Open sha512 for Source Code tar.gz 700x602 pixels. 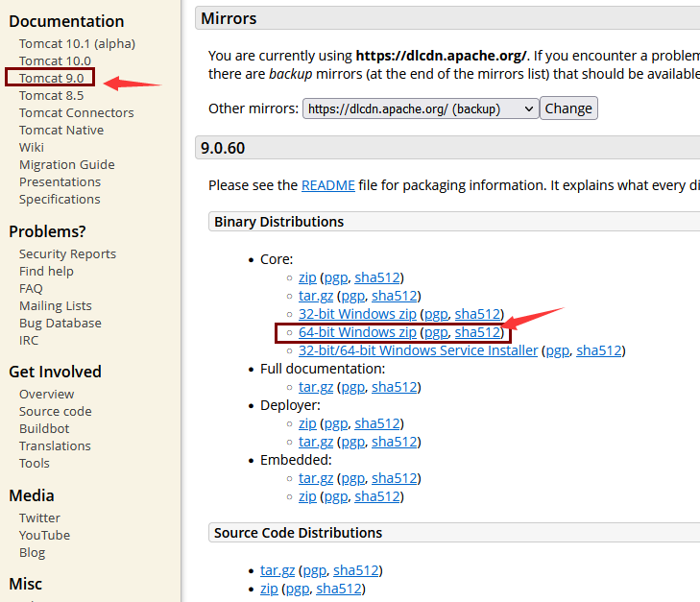(x=356, y=570)
